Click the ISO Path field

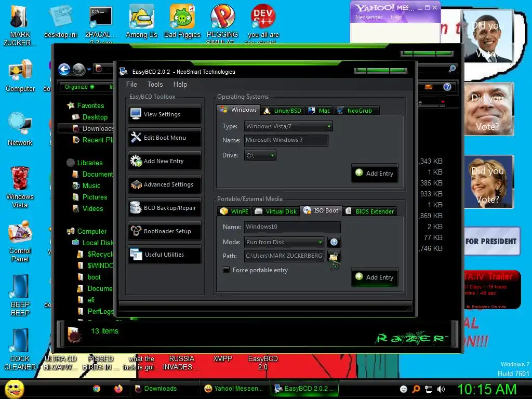(284, 256)
